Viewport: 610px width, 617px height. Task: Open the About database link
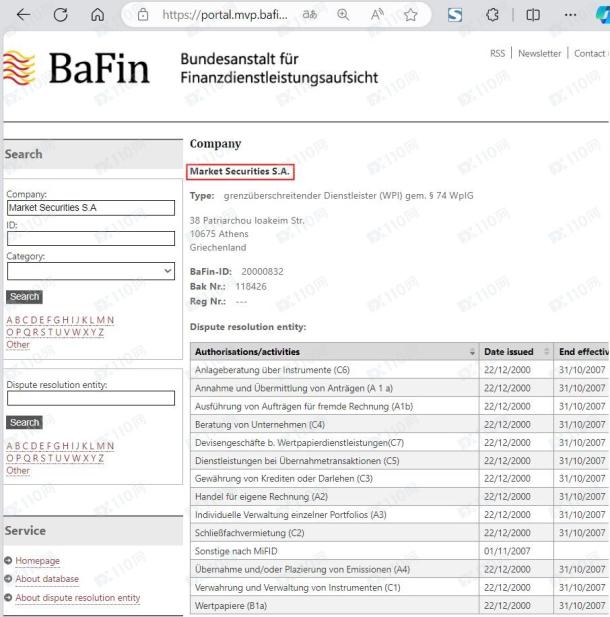[47, 579]
